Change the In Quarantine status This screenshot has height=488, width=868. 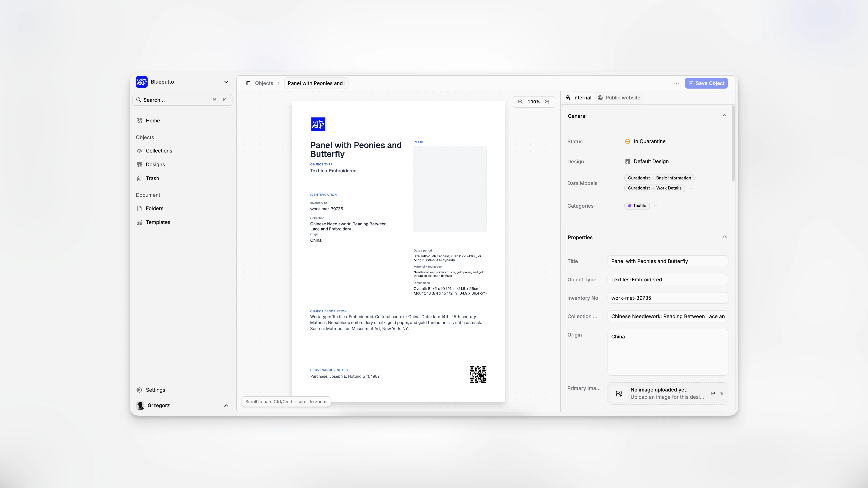click(x=645, y=141)
